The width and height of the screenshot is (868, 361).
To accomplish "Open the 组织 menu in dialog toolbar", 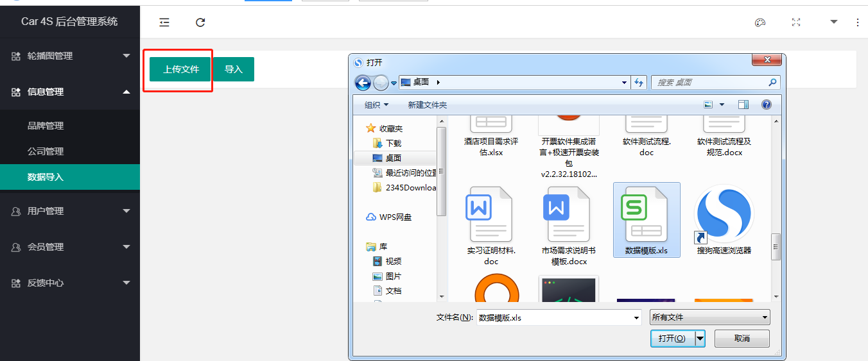I will (x=376, y=105).
